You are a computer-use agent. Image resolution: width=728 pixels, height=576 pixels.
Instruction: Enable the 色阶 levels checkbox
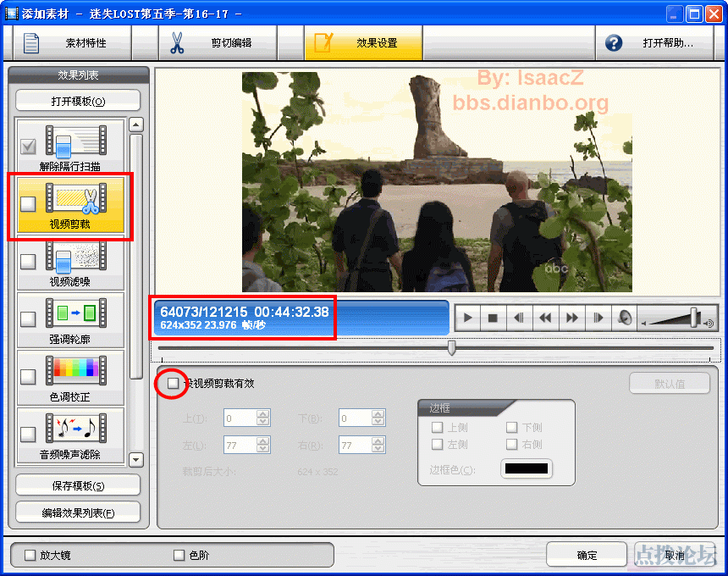click(179, 555)
